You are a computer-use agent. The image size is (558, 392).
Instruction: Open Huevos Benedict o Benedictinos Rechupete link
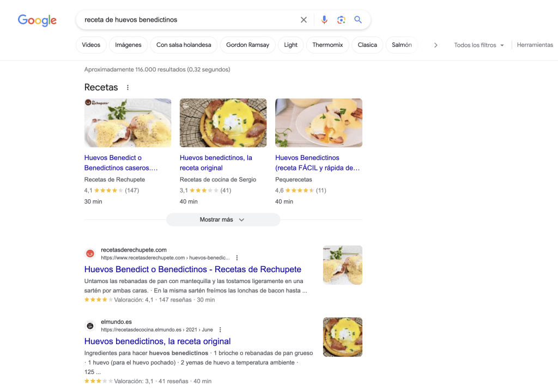192,269
